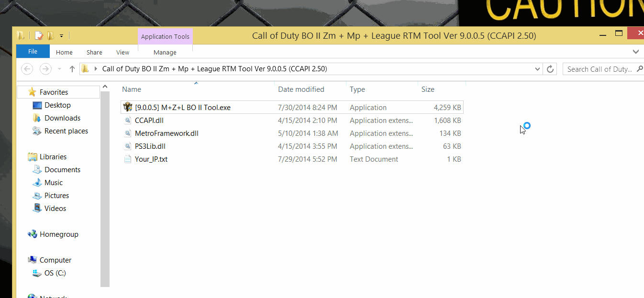Click the Libraries folder icon
Screen dimensions: 644x298
tap(32, 156)
